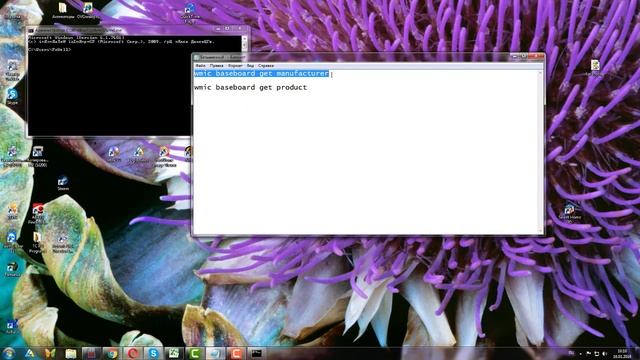Click the language indicator in system tray

(x=571, y=353)
